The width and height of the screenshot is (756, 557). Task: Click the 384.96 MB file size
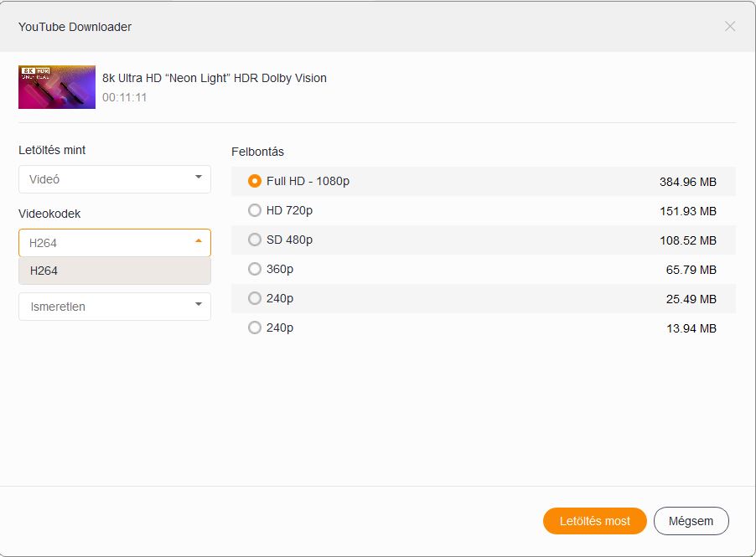[x=687, y=182]
